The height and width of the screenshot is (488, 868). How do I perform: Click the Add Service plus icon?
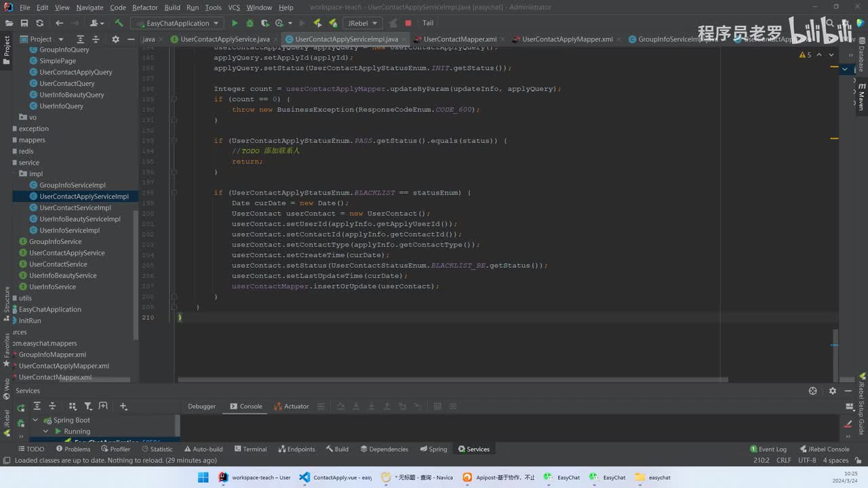pos(123,407)
